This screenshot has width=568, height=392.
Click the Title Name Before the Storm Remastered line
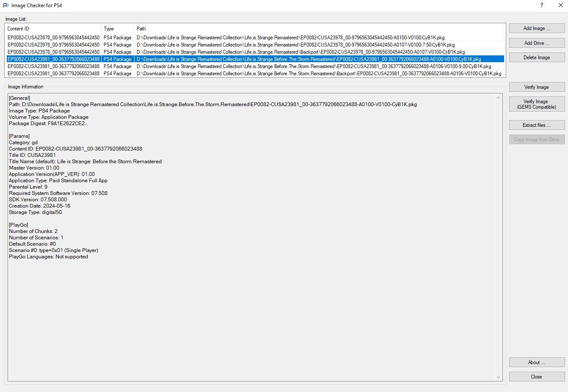click(x=85, y=162)
